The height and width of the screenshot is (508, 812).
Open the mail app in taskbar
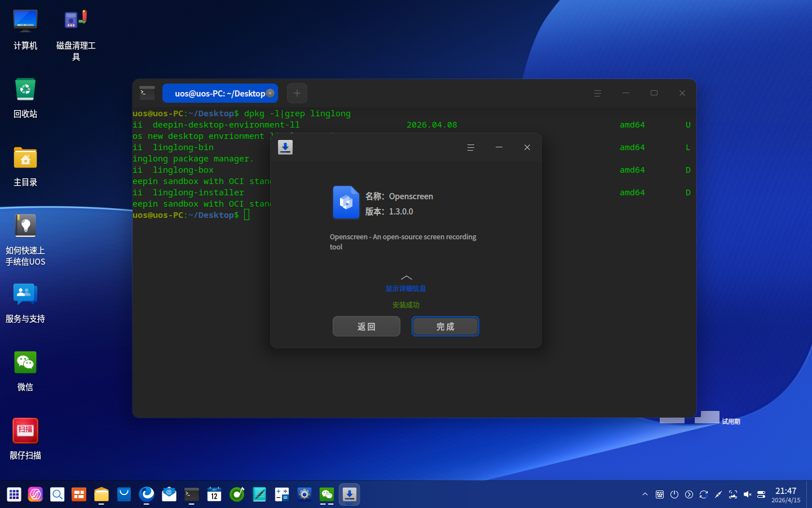pyautogui.click(x=169, y=494)
